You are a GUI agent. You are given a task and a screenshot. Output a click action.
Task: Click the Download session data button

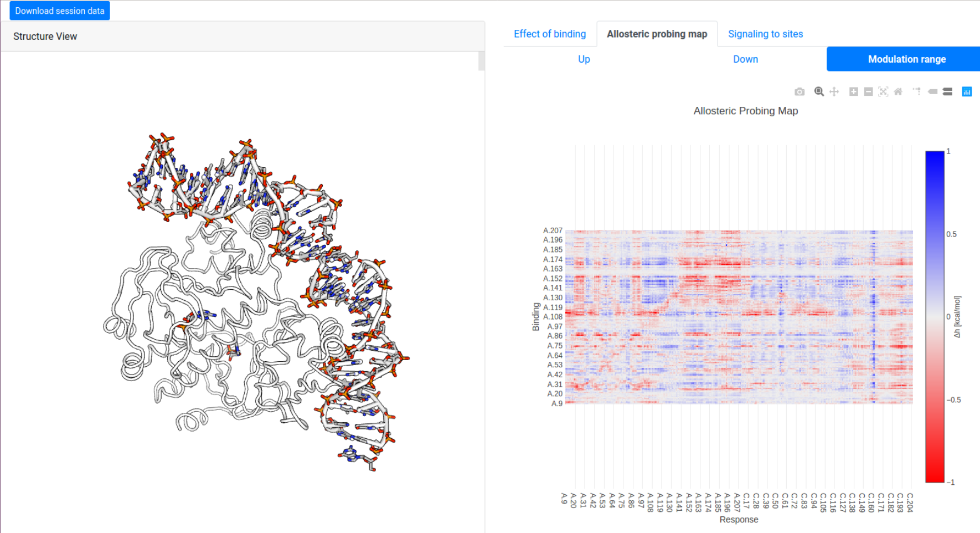(x=60, y=11)
